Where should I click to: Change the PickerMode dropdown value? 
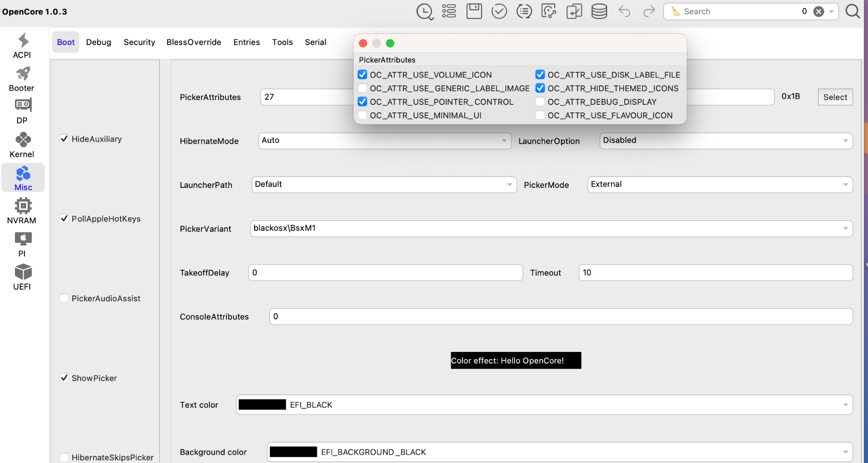click(720, 184)
